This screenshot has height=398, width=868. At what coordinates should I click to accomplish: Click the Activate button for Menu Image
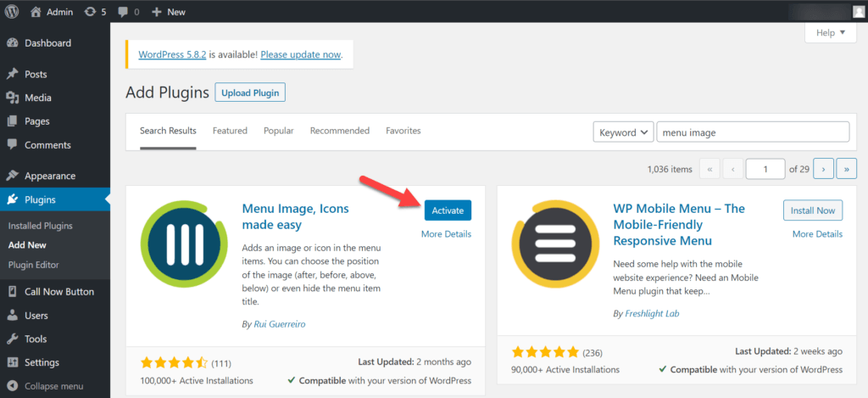(x=448, y=210)
